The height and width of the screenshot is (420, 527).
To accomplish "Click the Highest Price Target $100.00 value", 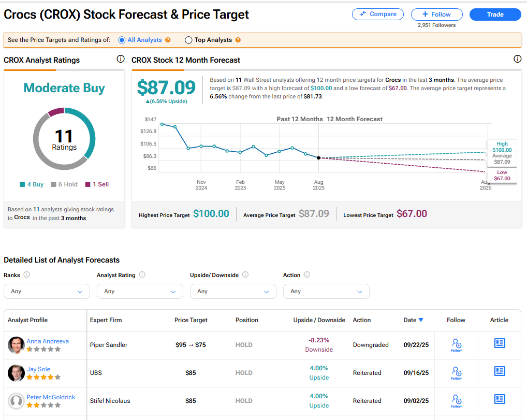I will click(x=211, y=213).
